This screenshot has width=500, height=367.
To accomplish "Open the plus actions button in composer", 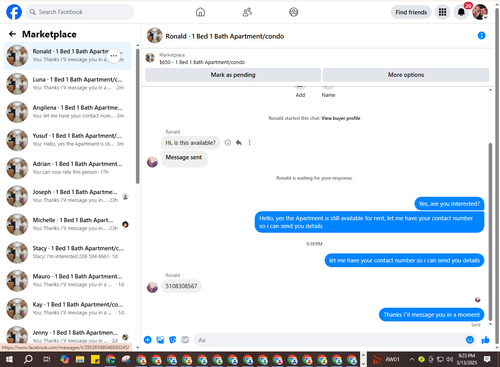I will tap(148, 340).
